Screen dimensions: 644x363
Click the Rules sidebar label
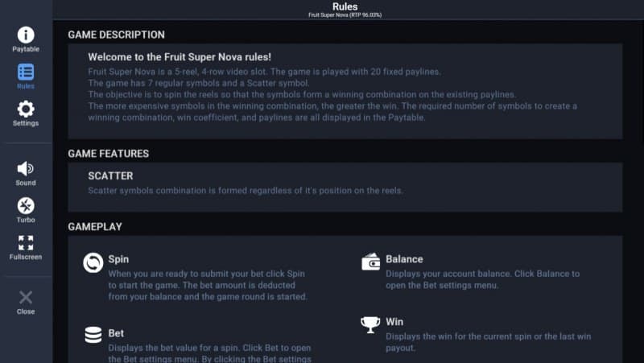(x=26, y=86)
